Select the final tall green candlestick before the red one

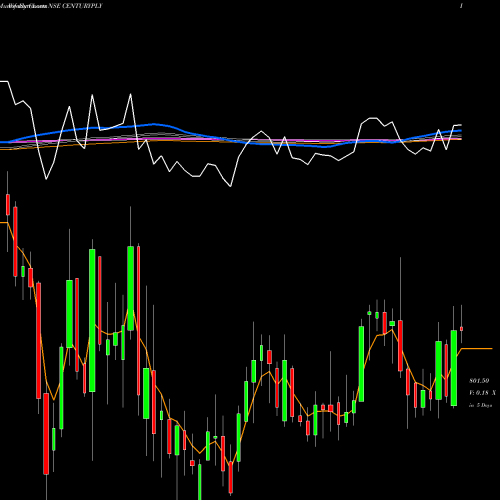click(x=454, y=368)
